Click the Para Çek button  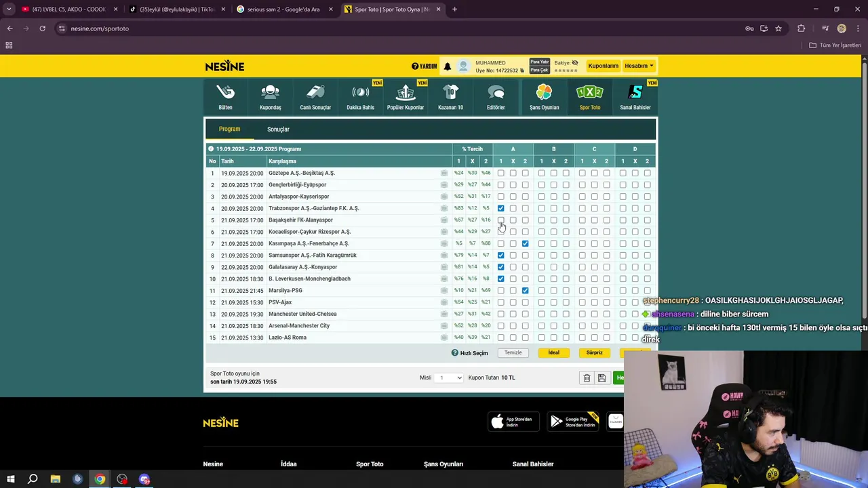539,70
